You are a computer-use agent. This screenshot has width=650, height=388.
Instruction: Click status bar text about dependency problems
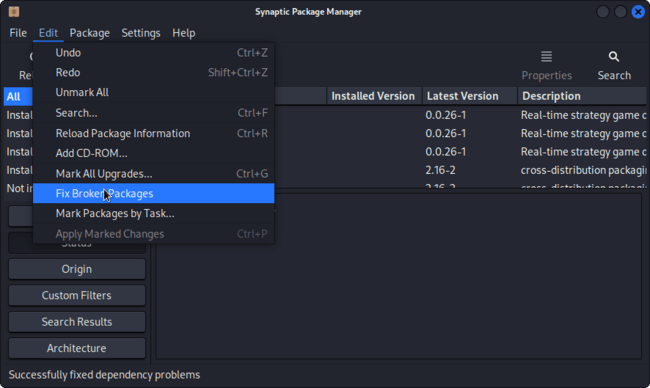[x=104, y=375]
